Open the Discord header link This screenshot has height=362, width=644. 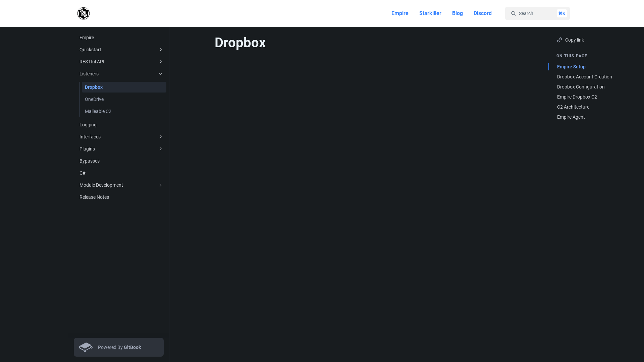482,13
